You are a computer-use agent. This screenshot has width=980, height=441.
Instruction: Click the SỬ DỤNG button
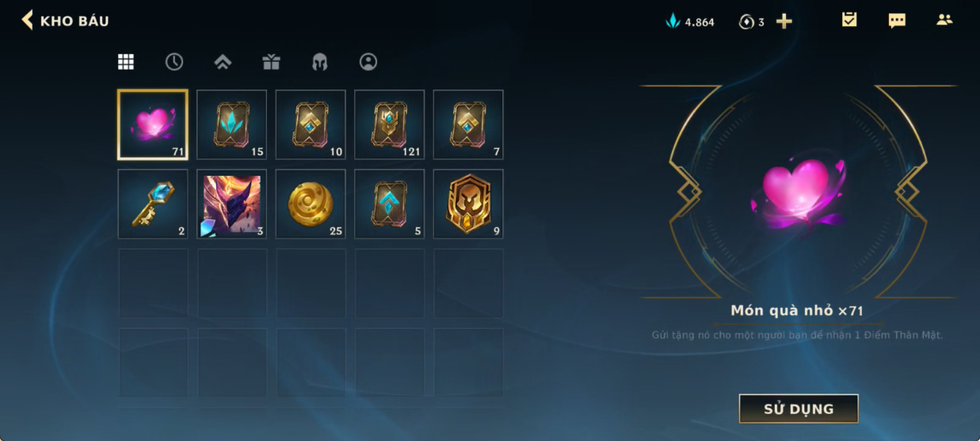click(799, 409)
